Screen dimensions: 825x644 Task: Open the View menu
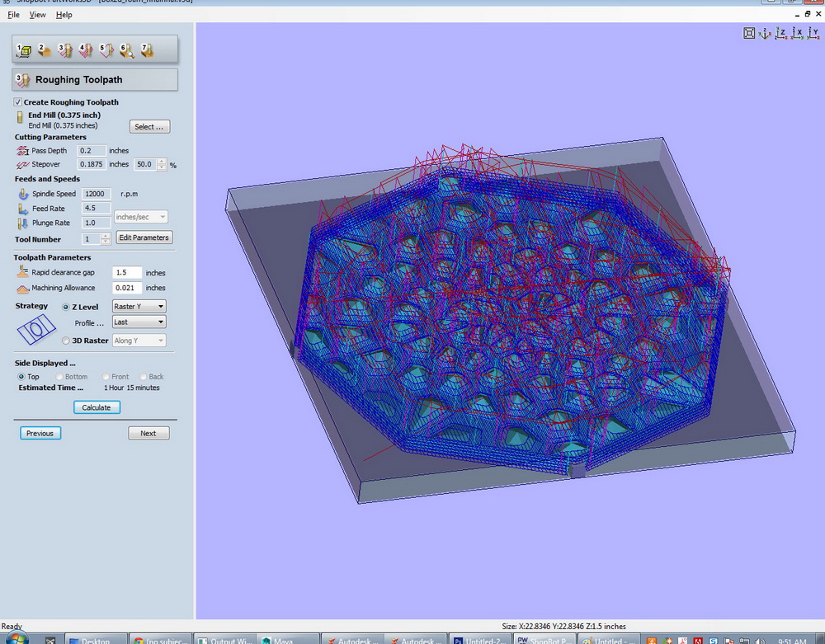(37, 15)
